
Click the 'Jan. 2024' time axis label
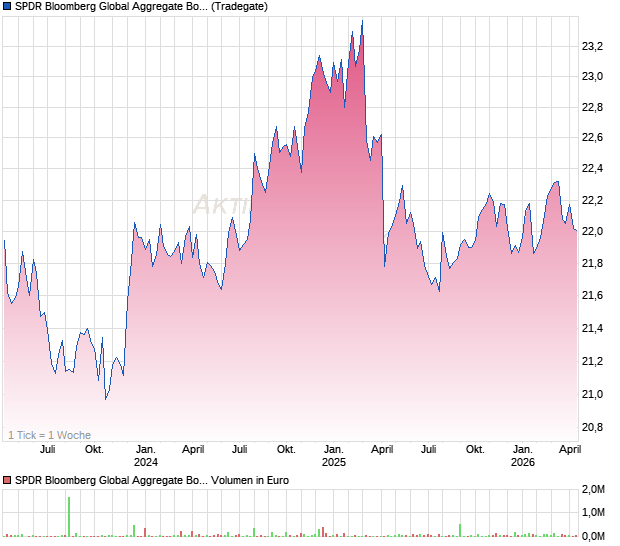[x=146, y=455]
